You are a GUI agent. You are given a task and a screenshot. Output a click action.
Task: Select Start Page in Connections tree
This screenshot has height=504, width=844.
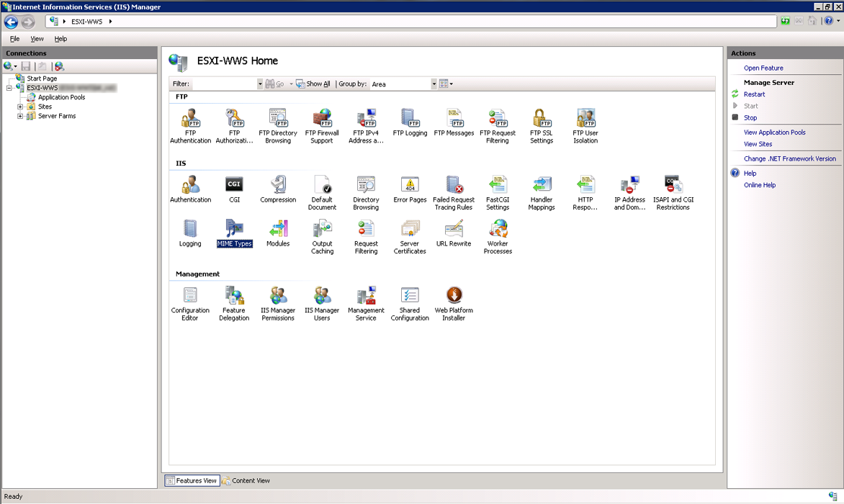42,78
